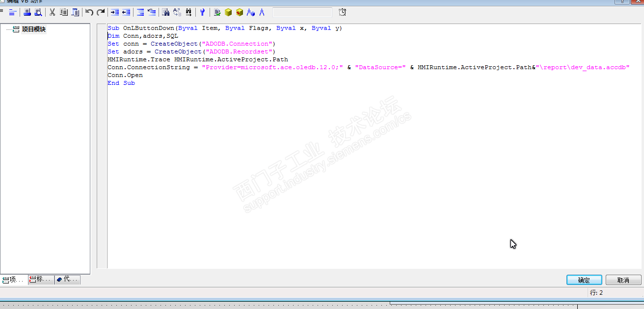Open Find using binoculars icon
Viewport: 644px width, 309px height.
[x=166, y=12]
